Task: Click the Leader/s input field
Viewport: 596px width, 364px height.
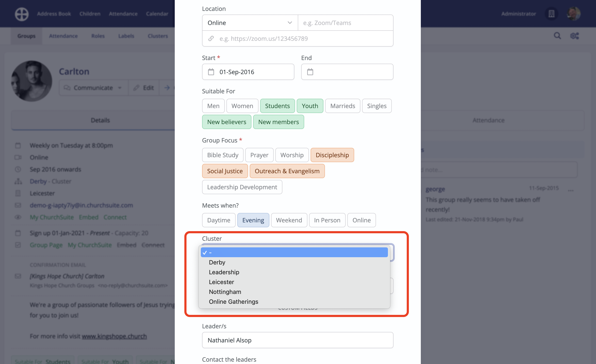Action: click(x=298, y=340)
